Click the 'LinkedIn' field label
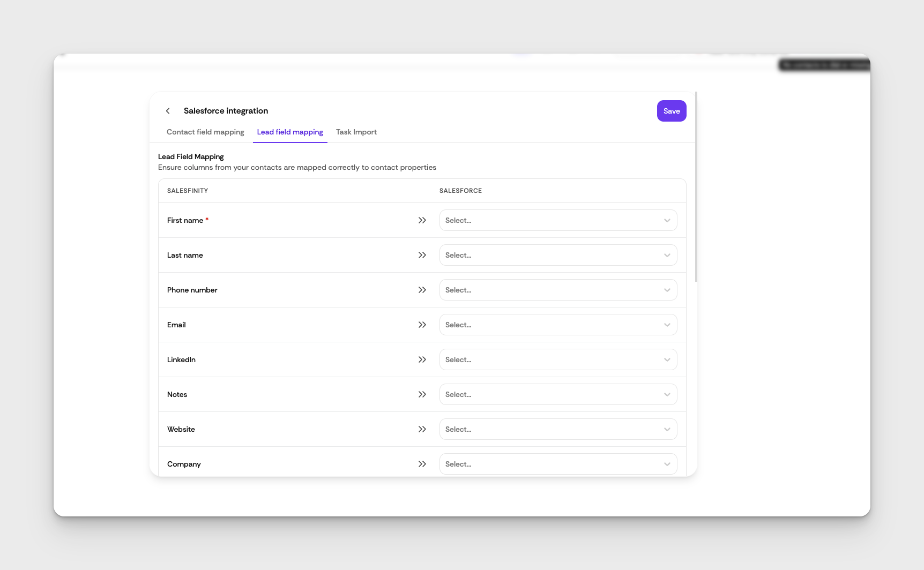Screen dimensions: 924x570 pos(181,359)
